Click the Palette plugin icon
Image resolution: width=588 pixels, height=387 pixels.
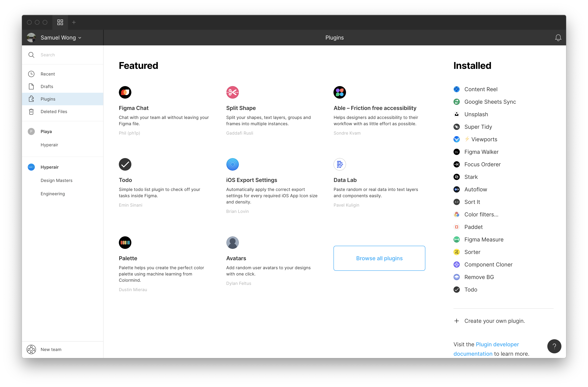125,242
